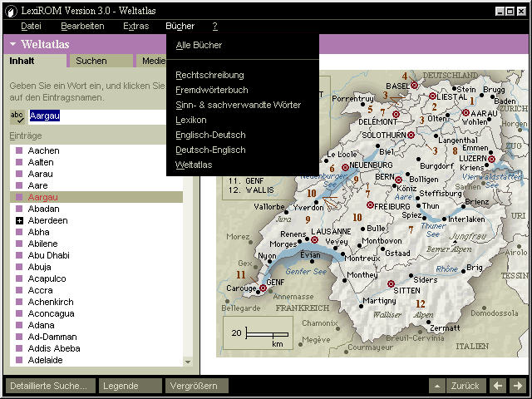Viewport: 532px width, 399px height.
Task: Select the Abadan entry
Action: tap(44, 209)
